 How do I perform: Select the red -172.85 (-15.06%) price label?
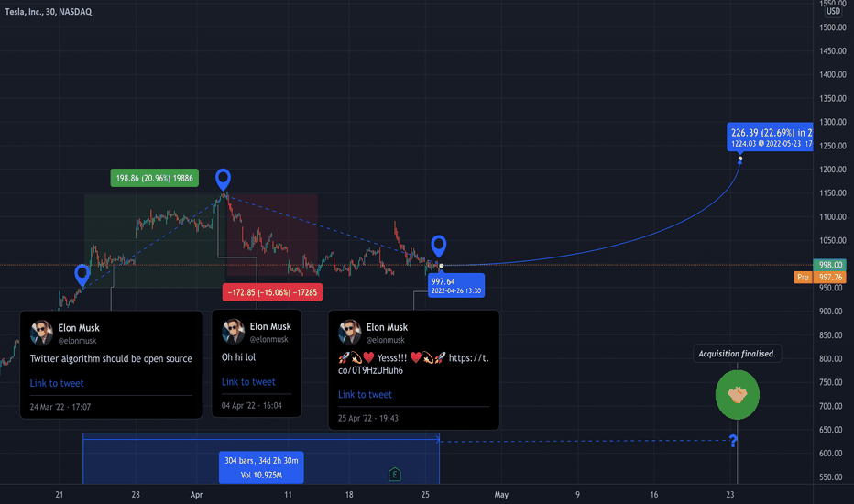pyautogui.click(x=272, y=292)
